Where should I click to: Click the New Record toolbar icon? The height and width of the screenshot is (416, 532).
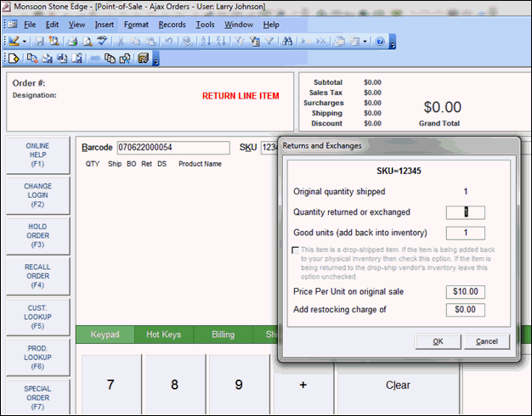[x=306, y=42]
